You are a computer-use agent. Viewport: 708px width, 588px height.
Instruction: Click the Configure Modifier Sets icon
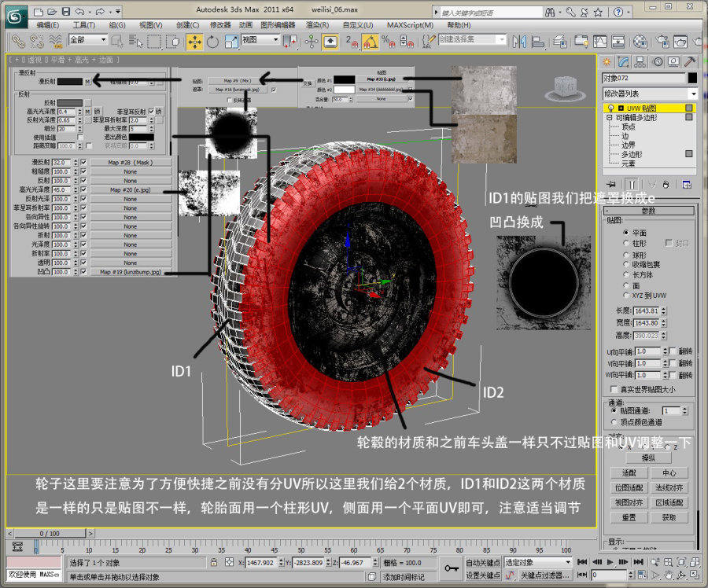687,185
